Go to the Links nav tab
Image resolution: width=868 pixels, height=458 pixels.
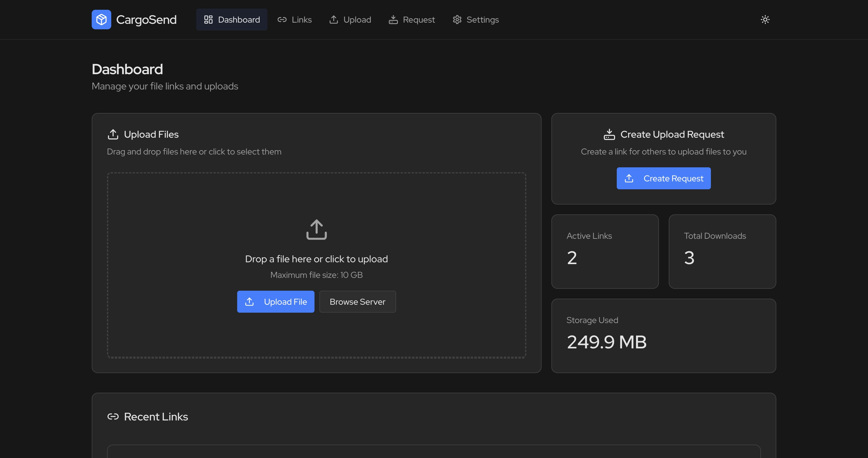coord(295,20)
